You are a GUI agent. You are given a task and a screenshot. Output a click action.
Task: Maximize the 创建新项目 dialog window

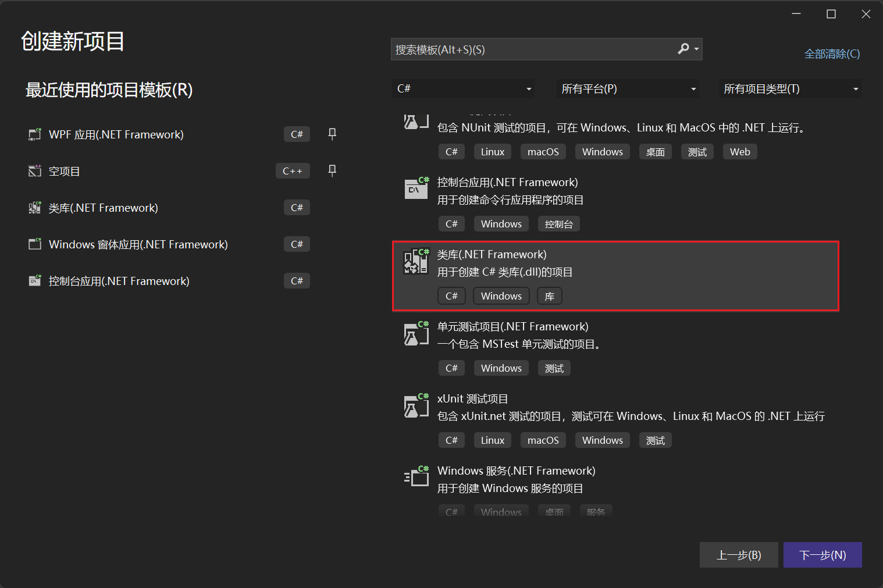coord(831,14)
